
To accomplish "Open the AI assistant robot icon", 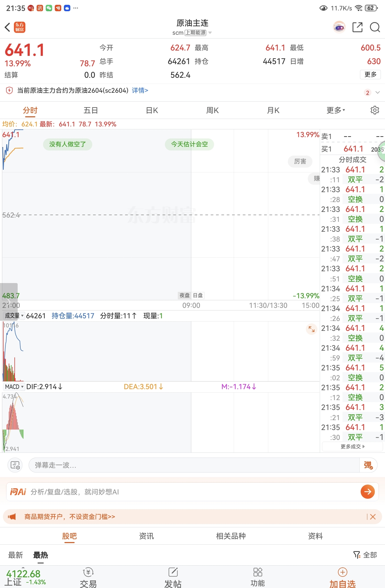I will tap(339, 27).
